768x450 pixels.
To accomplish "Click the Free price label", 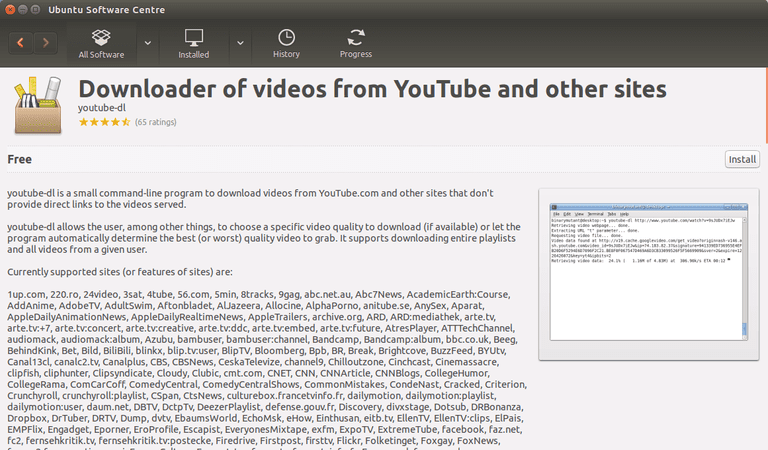I will tap(19, 159).
